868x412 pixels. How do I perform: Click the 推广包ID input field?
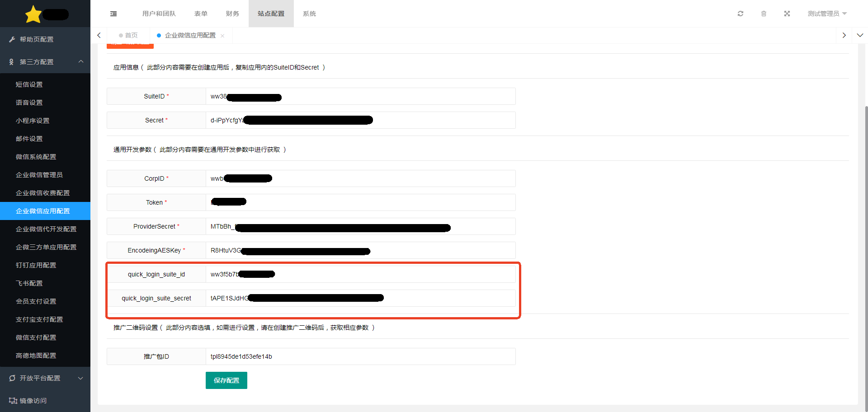[360, 356]
